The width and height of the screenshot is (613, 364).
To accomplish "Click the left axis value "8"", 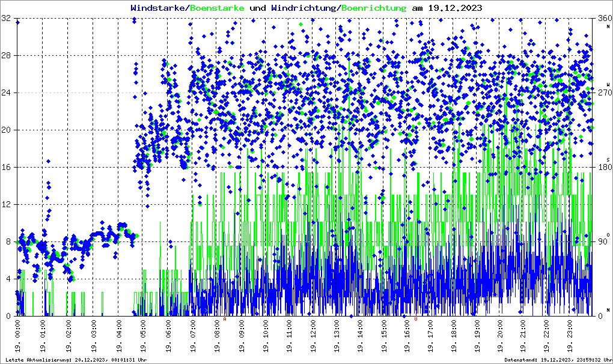I will [8, 241].
